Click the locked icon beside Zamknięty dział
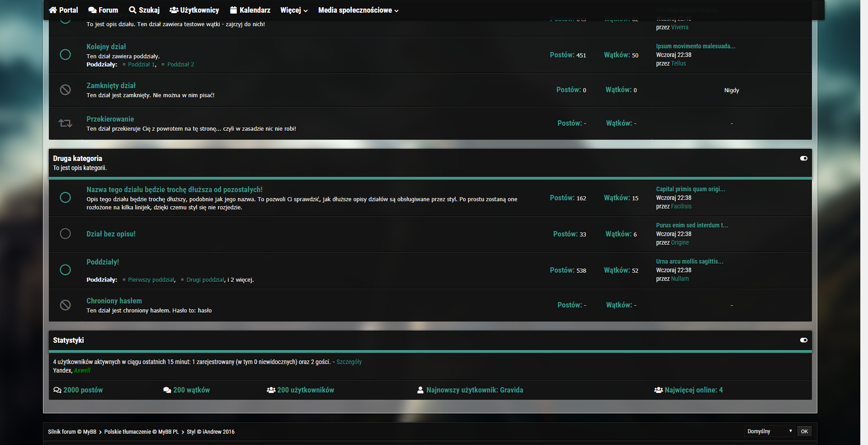 [x=65, y=90]
